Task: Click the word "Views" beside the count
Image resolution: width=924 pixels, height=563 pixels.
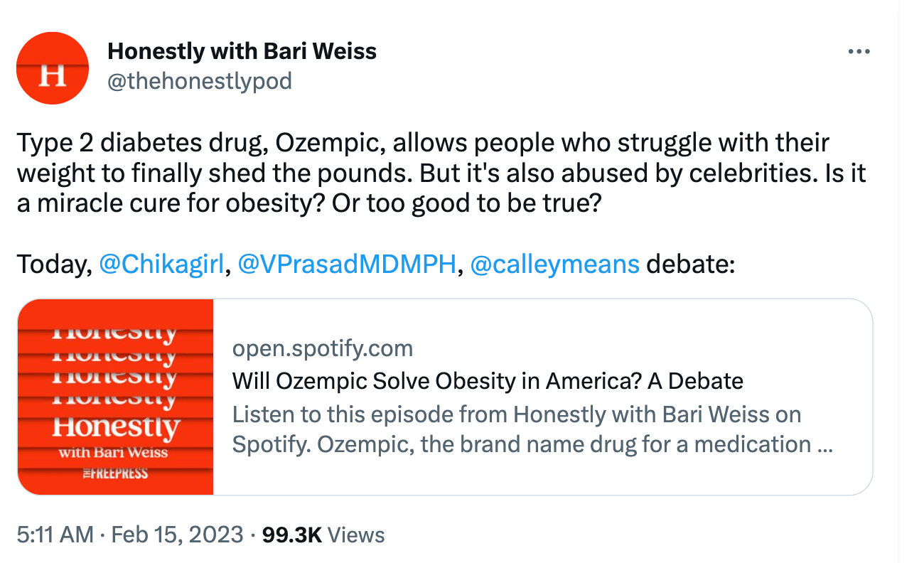Action: (358, 535)
